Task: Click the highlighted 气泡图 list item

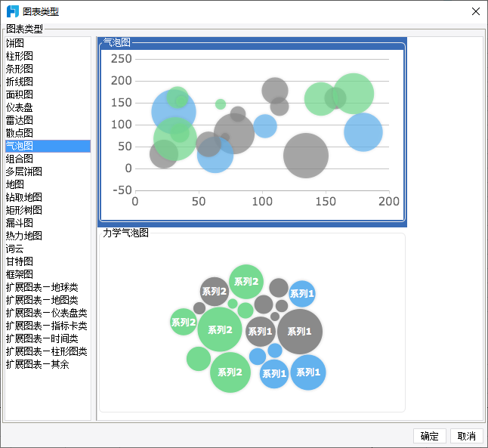Action: click(x=48, y=146)
